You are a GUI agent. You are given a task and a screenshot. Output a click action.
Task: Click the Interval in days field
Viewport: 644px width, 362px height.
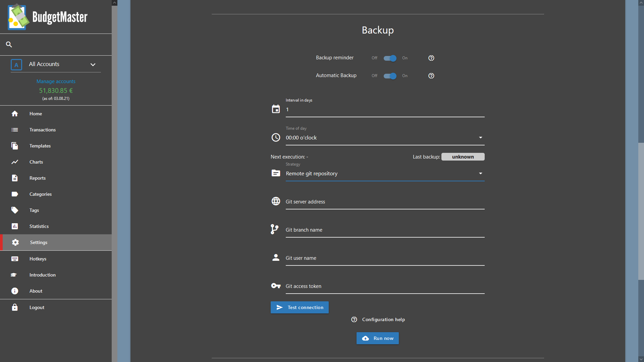pyautogui.click(x=385, y=110)
